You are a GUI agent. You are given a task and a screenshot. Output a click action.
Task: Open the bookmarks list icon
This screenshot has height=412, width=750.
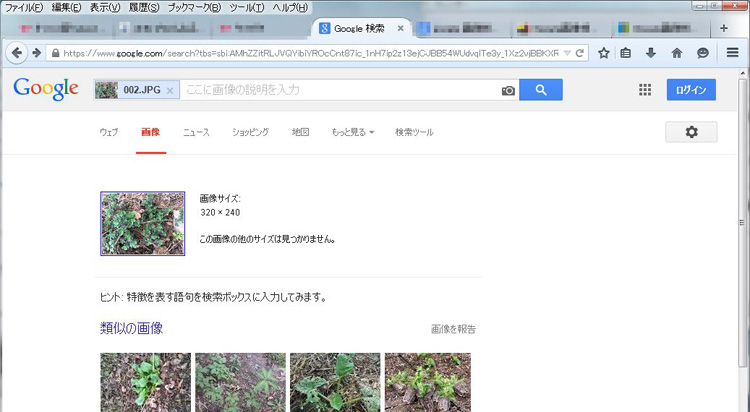(x=626, y=53)
